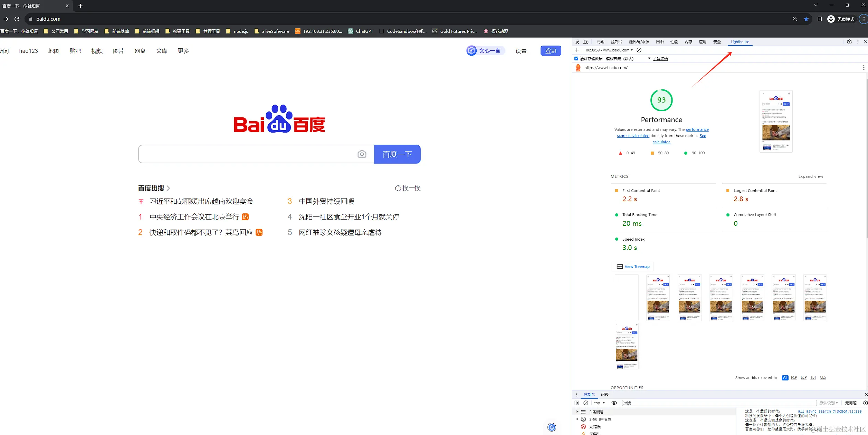The height and width of the screenshot is (435, 868).
Task: Open 模拟节流 throttling dropdown
Action: tap(628, 59)
